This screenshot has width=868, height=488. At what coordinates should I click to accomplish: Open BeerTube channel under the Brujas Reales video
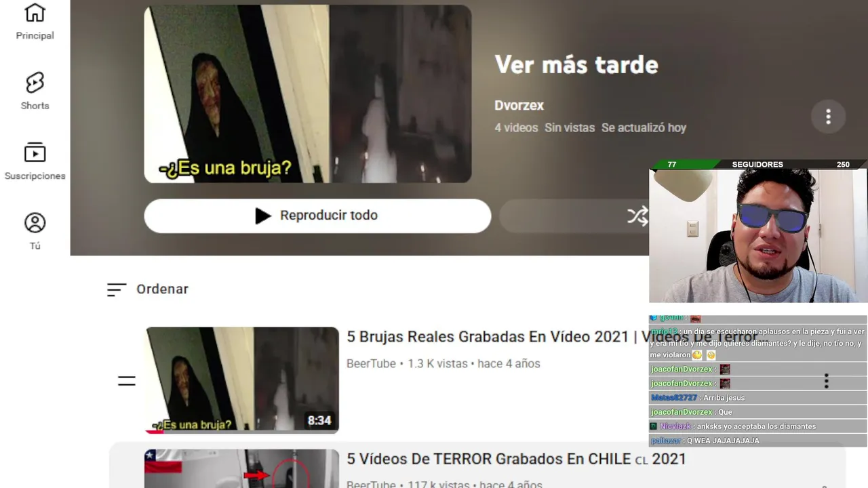click(x=371, y=364)
